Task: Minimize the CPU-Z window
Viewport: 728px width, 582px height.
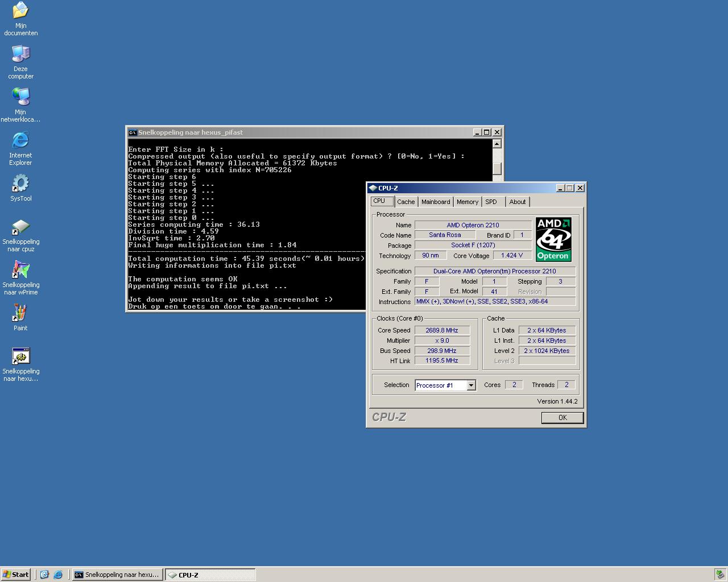Action: [x=560, y=188]
